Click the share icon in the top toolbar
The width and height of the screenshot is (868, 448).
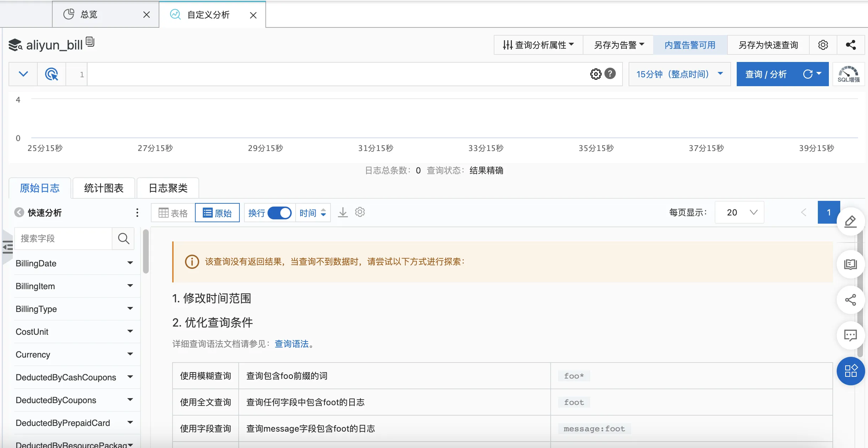(851, 45)
